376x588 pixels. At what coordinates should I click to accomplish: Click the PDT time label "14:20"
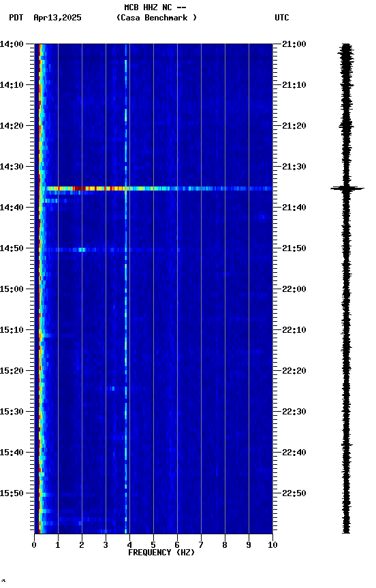pos(12,126)
